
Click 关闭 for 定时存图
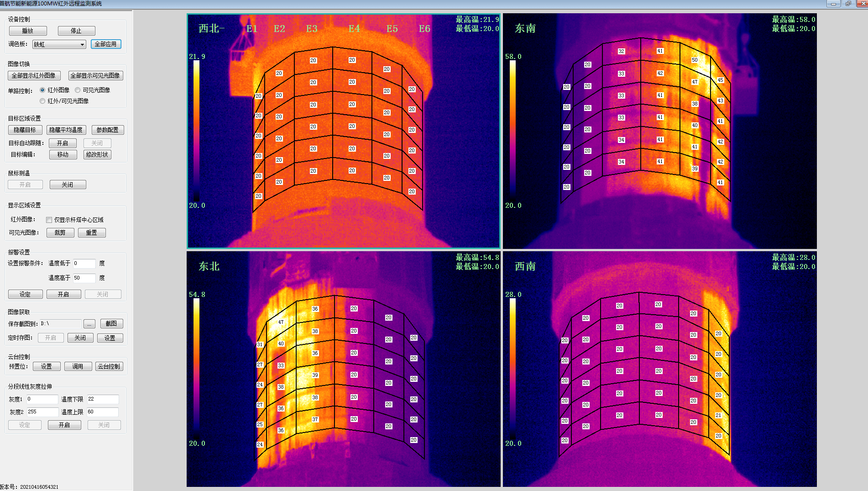click(80, 338)
